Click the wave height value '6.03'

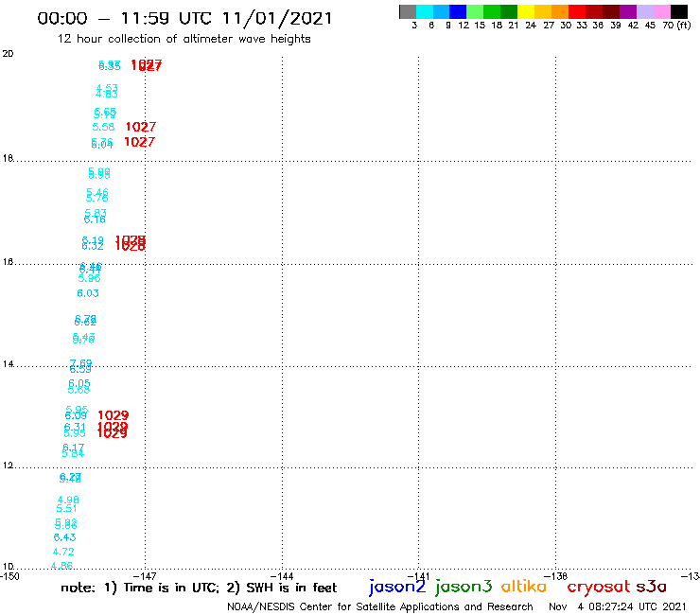click(87, 293)
